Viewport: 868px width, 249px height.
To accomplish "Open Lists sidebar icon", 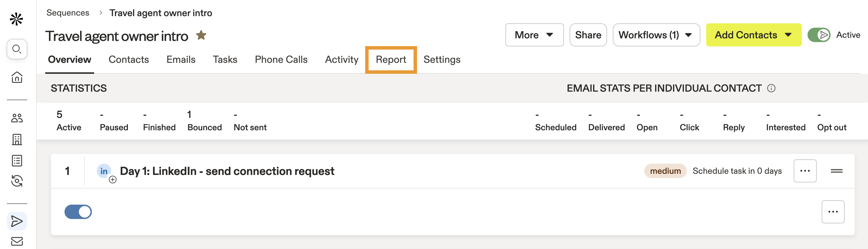I will click(x=17, y=161).
